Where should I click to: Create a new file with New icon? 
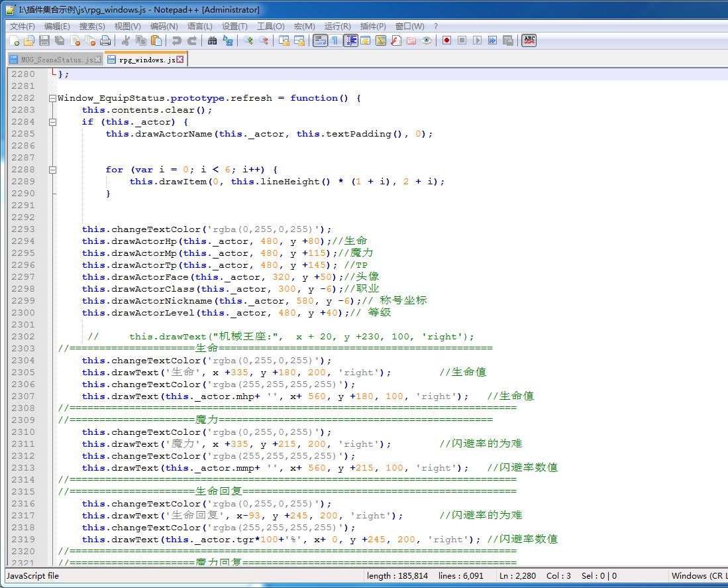(14, 41)
